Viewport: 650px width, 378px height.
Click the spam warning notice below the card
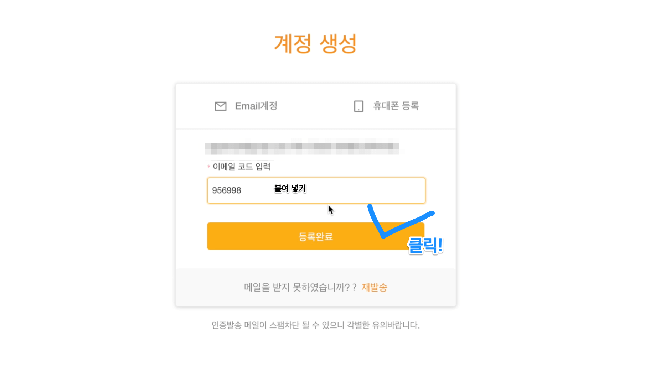pyautogui.click(x=315, y=325)
